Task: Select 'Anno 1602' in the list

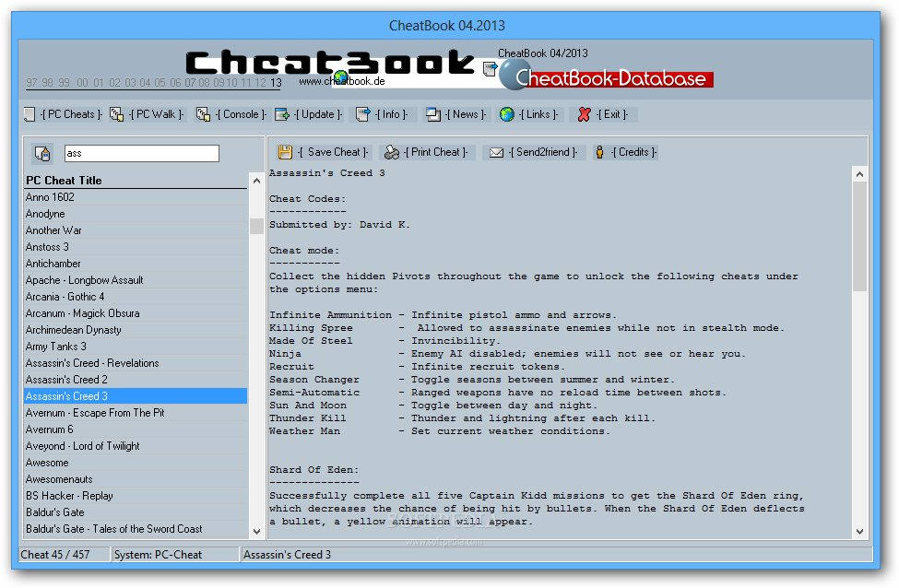Action: (136, 197)
